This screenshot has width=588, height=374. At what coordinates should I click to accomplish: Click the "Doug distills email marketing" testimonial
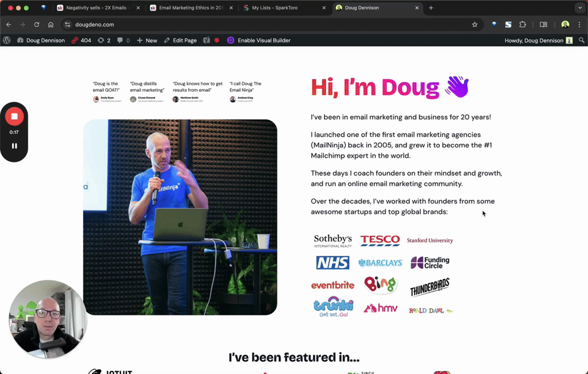147,91
